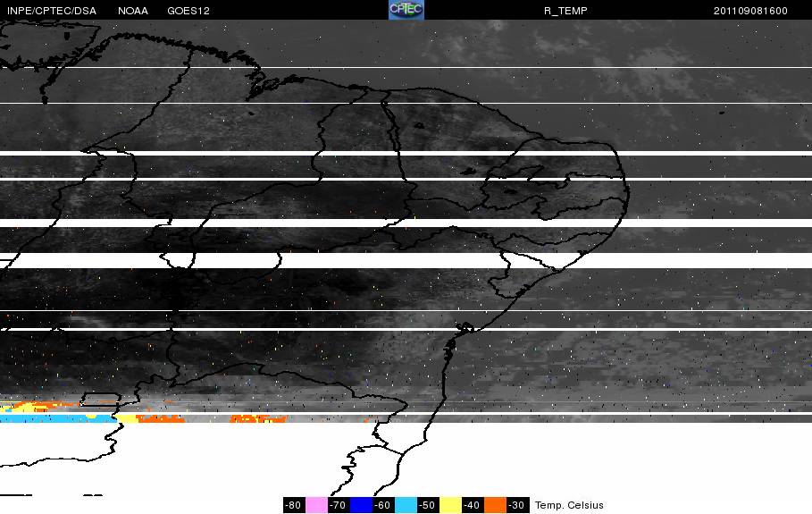812x514 pixels.
Task: Click the -50 legend value
Action: point(428,505)
